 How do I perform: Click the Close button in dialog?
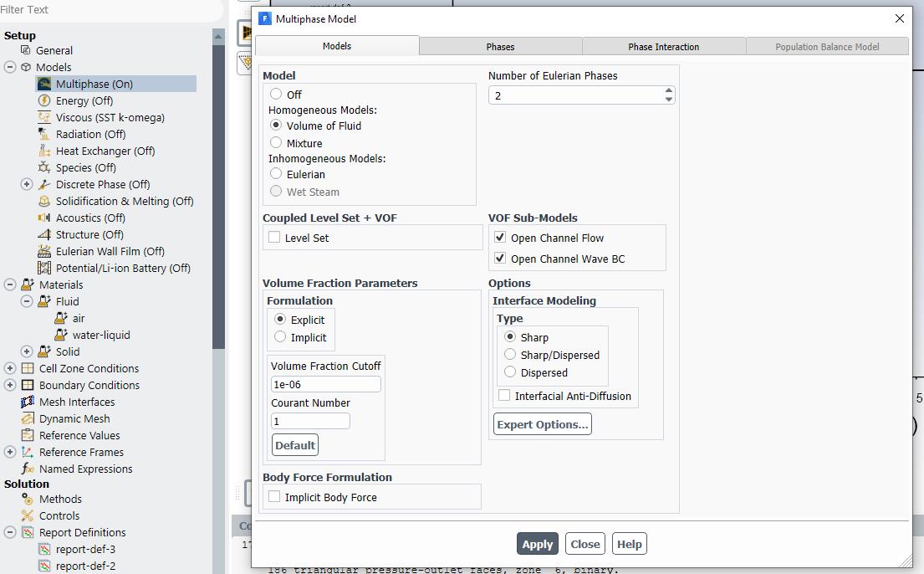585,544
